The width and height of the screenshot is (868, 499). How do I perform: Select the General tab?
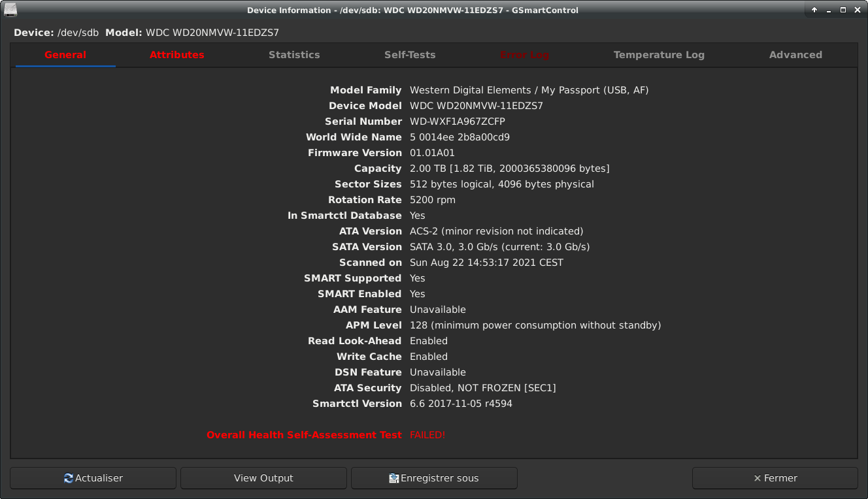(x=65, y=55)
